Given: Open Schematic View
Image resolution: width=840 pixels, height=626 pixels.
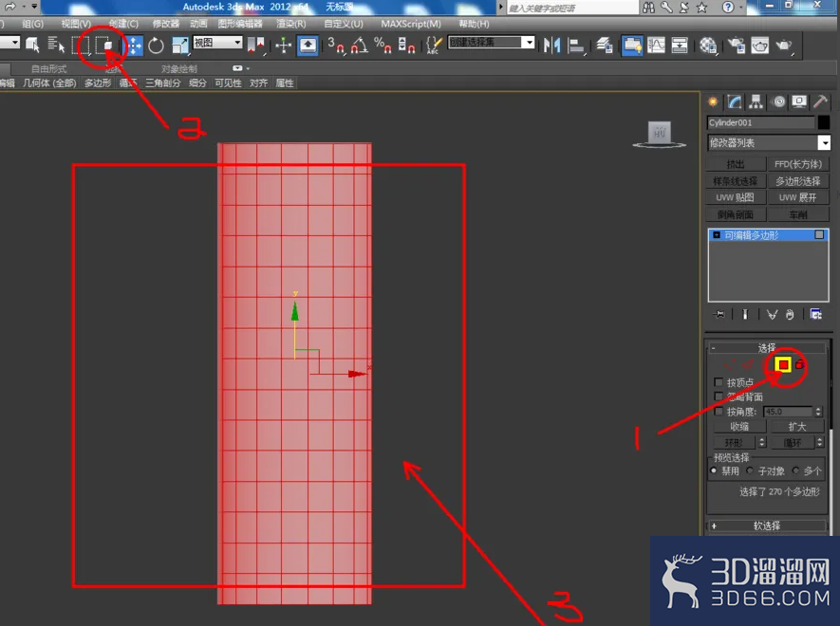Looking at the screenshot, I should click(x=680, y=46).
